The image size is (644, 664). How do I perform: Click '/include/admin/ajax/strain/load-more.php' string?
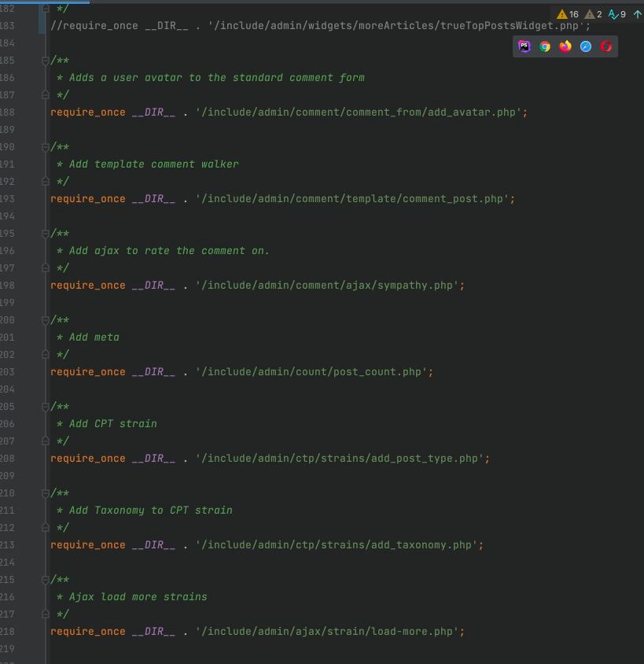[327, 632]
